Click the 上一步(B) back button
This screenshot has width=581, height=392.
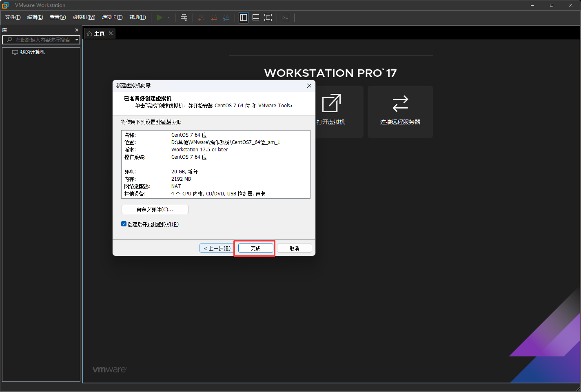tap(217, 248)
